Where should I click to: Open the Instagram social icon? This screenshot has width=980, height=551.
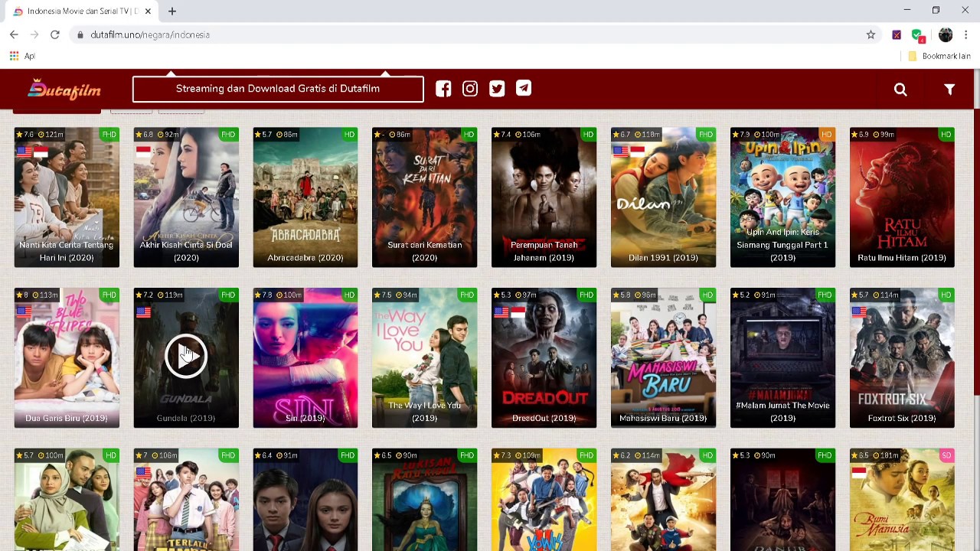[470, 89]
